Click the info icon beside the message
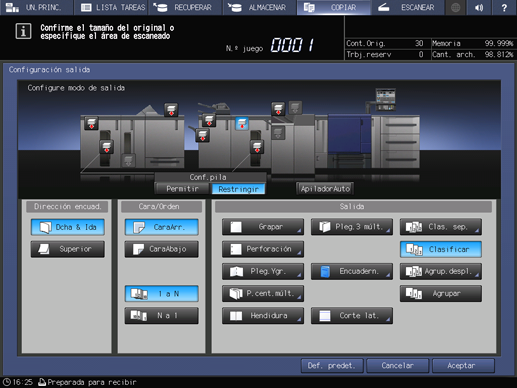 point(23,31)
